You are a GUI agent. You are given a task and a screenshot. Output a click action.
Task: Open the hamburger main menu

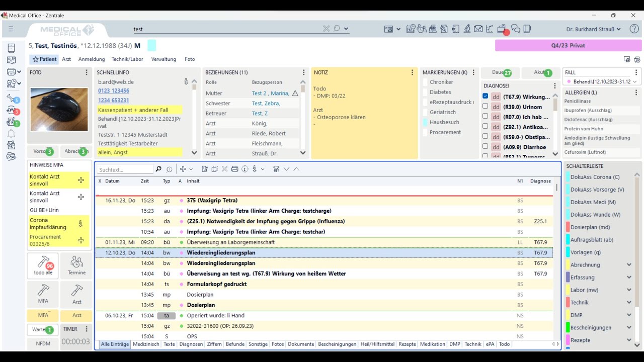coord(11,29)
